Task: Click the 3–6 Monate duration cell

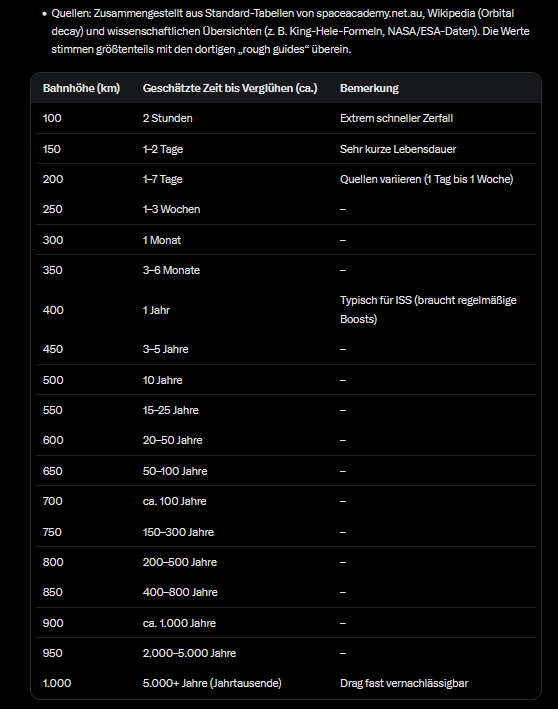Action: pos(171,270)
